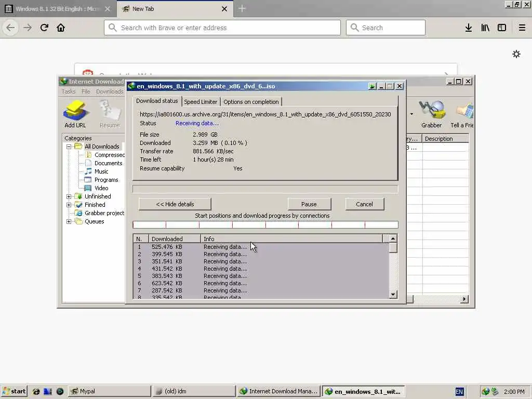
Task: Collapse the All Downloads tree node
Action: (x=69, y=147)
